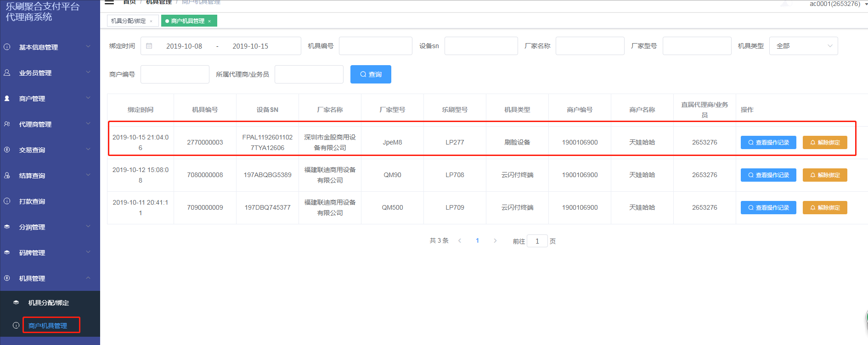Click the 业务员管理 user icon
Screen dimensions: 868x345
click(7, 72)
